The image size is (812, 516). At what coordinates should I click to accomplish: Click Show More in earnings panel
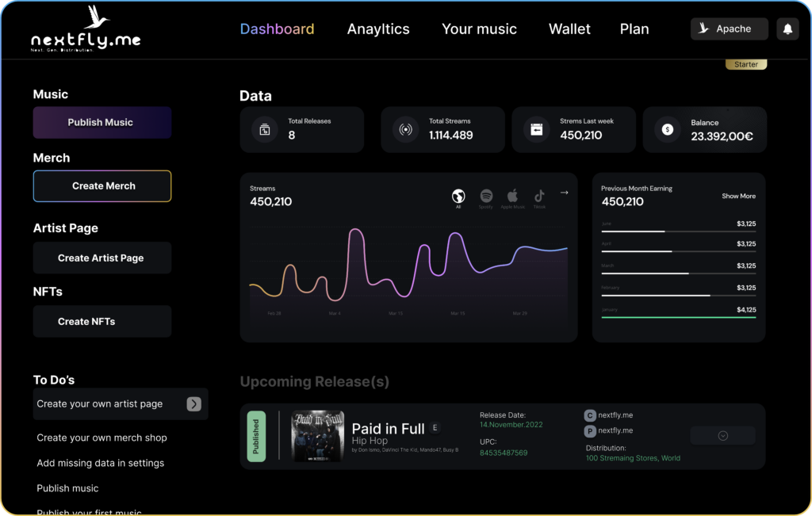[738, 196]
